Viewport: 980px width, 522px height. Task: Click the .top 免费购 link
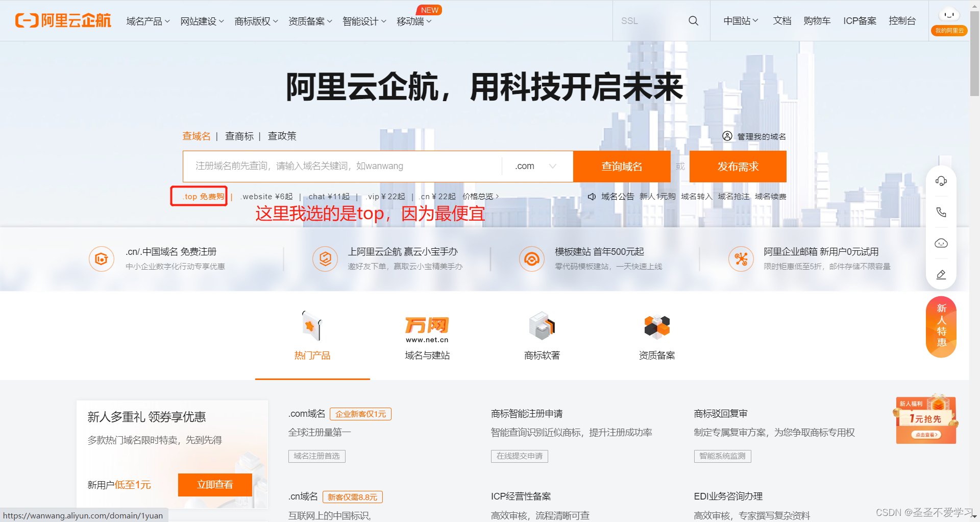tap(203, 197)
